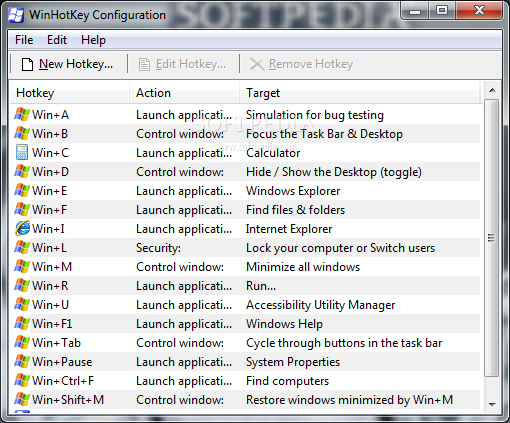Maximize the WinHotKey Configuration window
Viewport: 510px width, 423px height.
pyautogui.click(x=442, y=11)
